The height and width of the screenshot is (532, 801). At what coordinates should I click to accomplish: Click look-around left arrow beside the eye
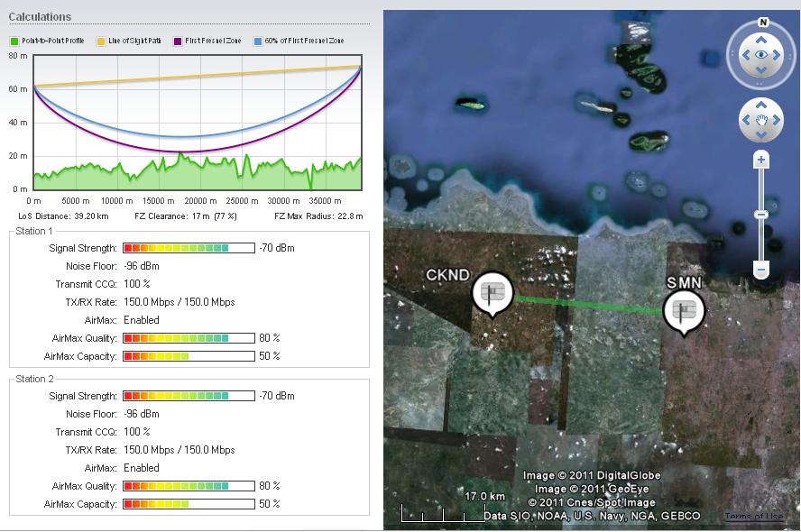[746, 55]
